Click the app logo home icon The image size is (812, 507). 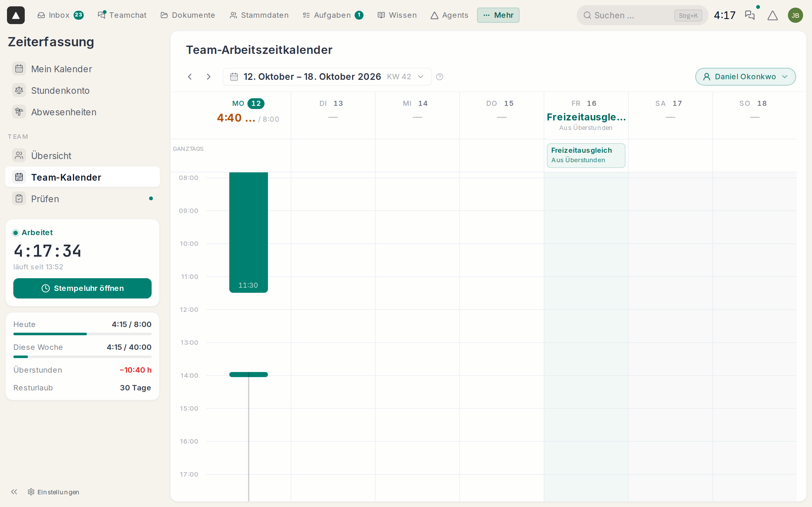(16, 15)
